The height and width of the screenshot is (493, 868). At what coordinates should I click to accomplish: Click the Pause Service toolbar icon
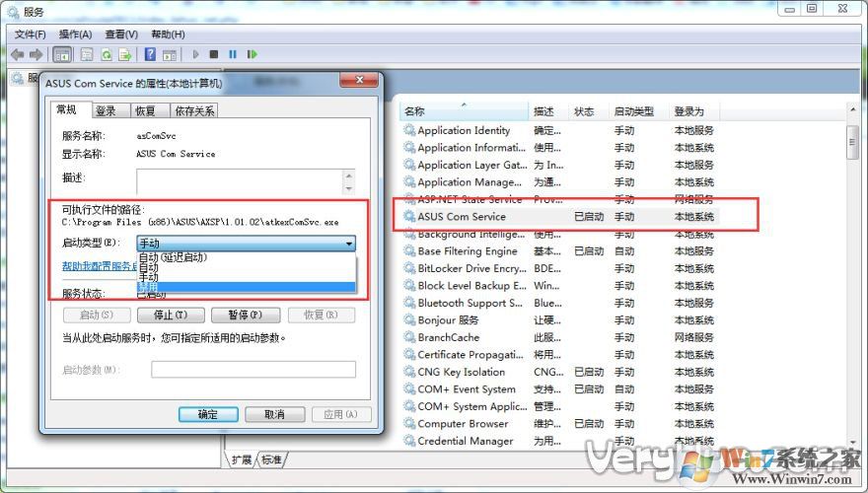click(233, 54)
